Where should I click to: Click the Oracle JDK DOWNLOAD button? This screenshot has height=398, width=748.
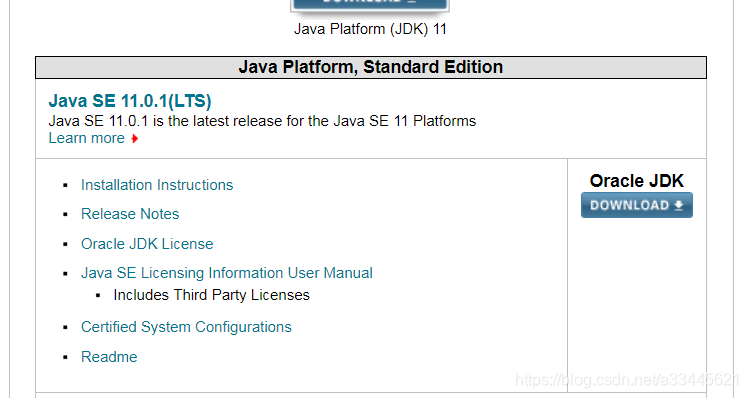click(x=636, y=205)
